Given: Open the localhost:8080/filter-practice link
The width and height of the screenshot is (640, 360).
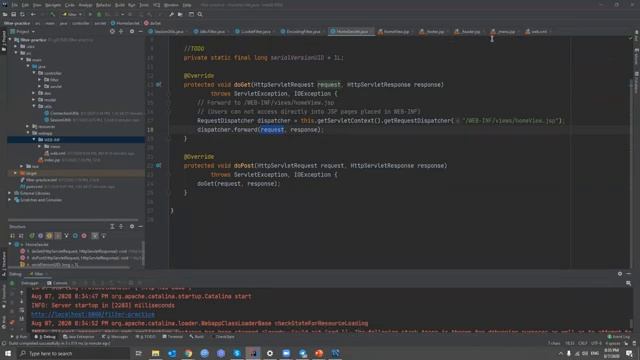Looking at the screenshot, I should [93, 315].
